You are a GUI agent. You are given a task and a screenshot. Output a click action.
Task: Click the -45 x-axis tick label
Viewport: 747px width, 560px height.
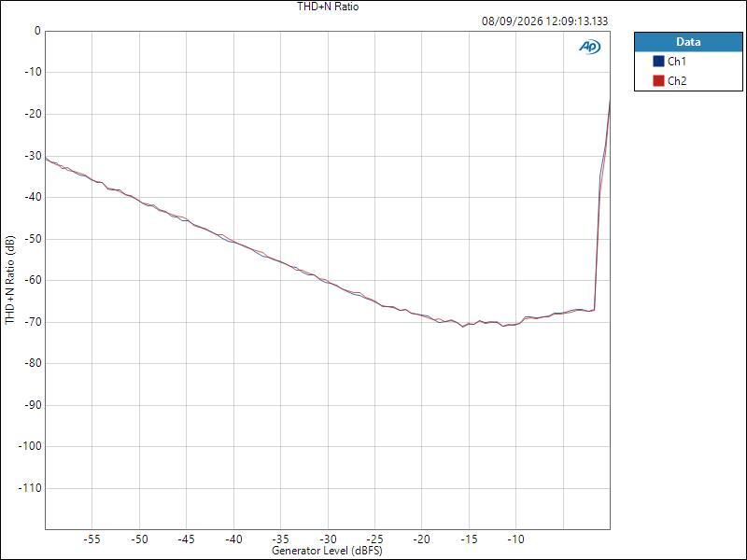coord(186,539)
